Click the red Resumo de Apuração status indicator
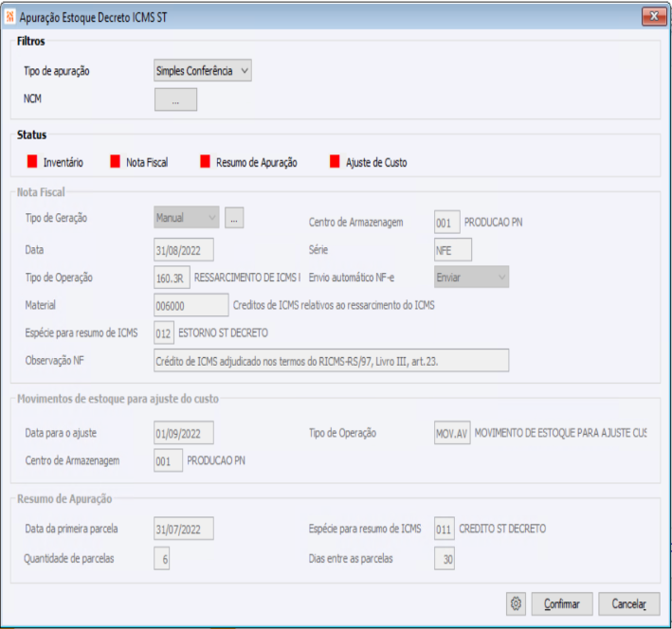Viewport: 672px width, 629px height. click(x=206, y=162)
